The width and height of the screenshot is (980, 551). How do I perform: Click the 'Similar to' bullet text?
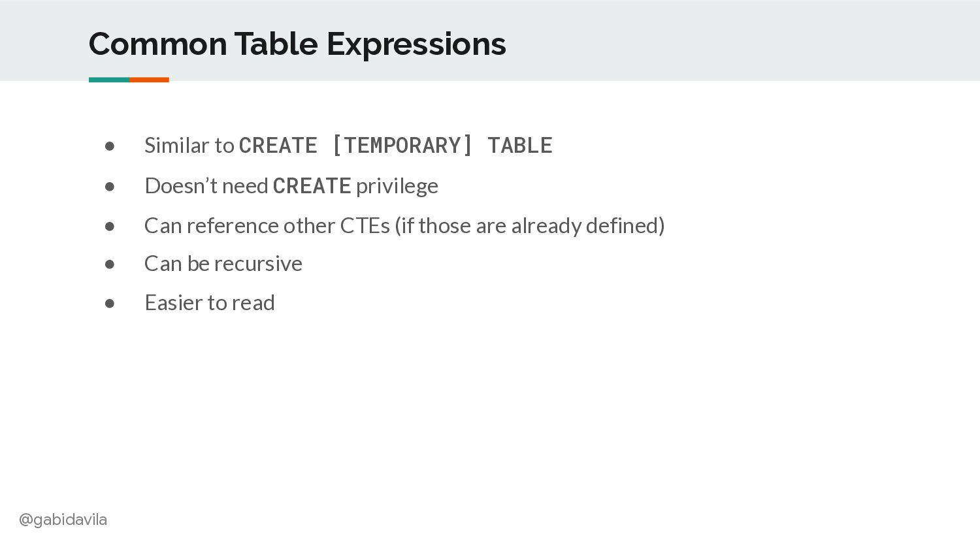(x=189, y=145)
